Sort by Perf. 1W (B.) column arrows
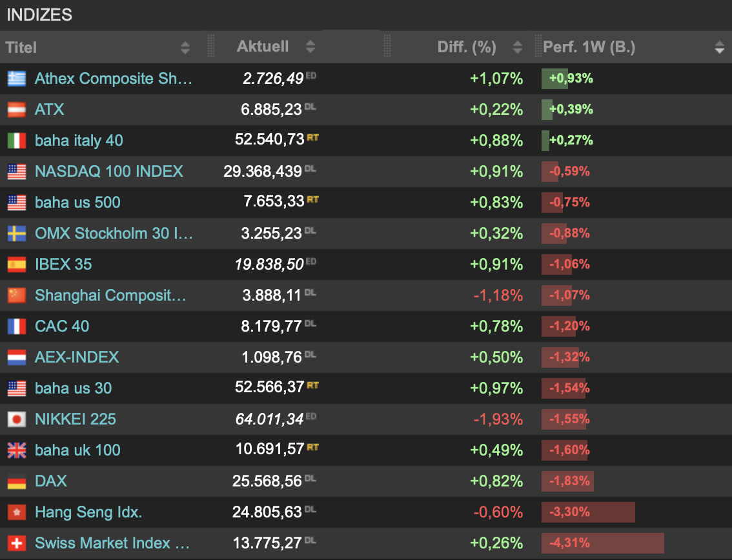732x560 pixels. pos(719,47)
